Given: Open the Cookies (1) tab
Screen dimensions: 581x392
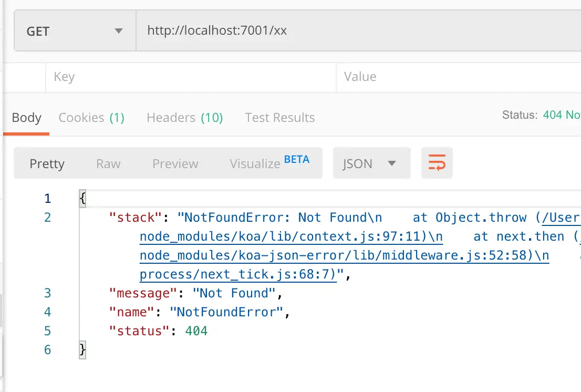Looking at the screenshot, I should [x=91, y=118].
